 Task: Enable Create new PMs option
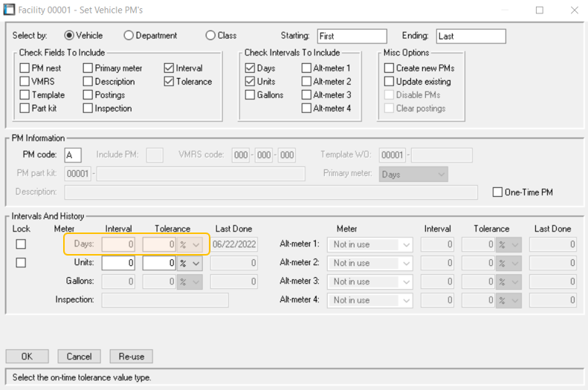pos(389,68)
